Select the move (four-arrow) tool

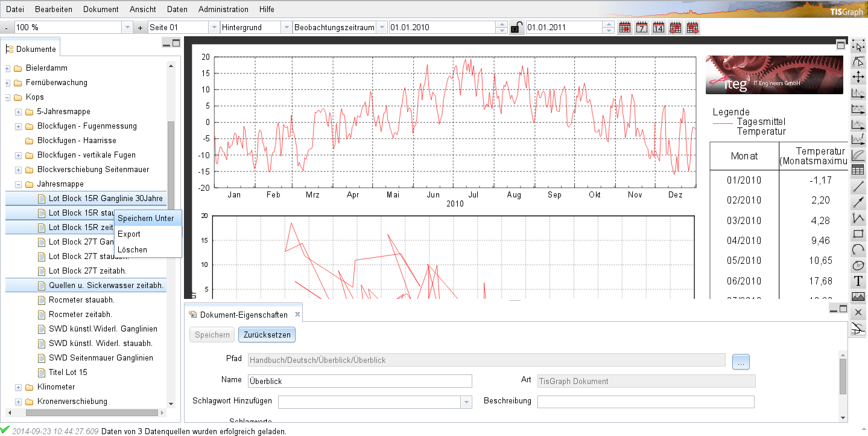[858, 77]
